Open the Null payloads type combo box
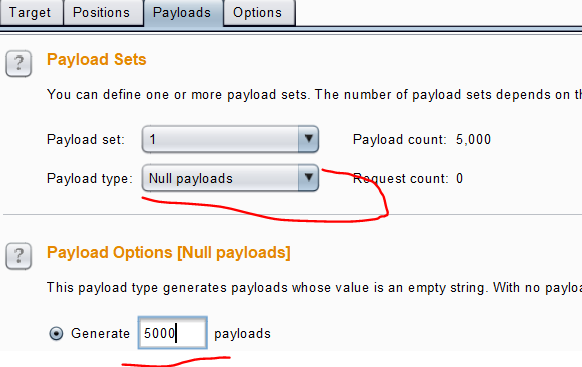 [230, 178]
